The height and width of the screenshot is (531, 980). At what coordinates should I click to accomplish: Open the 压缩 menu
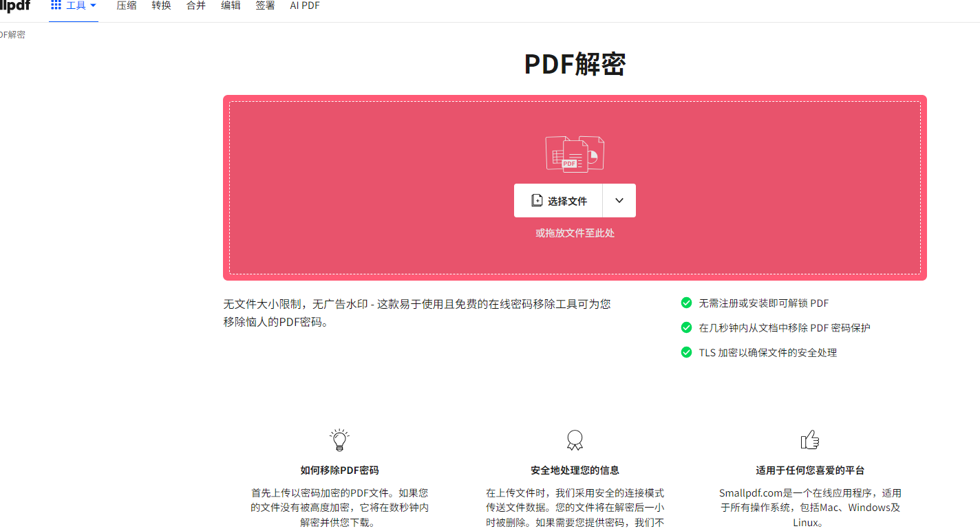point(127,6)
